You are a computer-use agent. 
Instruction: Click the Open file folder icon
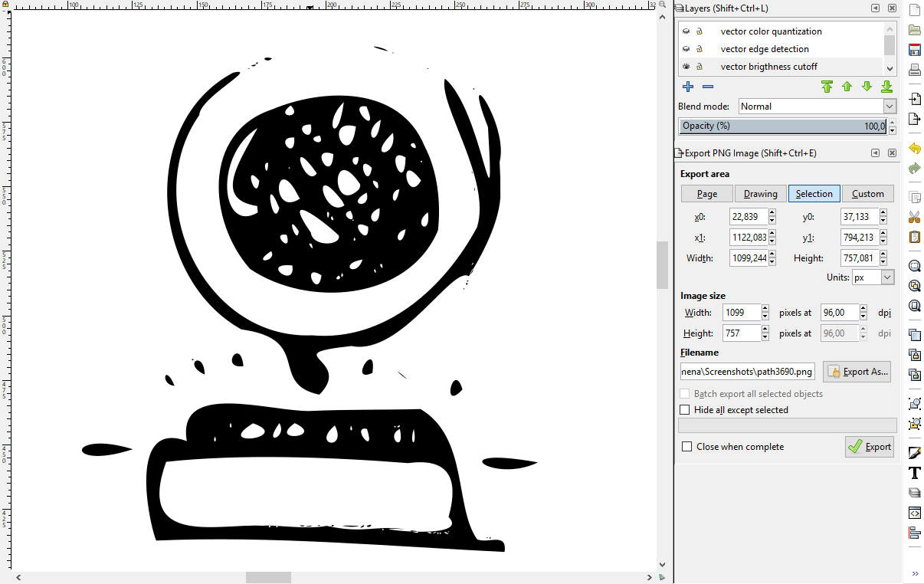(914, 30)
